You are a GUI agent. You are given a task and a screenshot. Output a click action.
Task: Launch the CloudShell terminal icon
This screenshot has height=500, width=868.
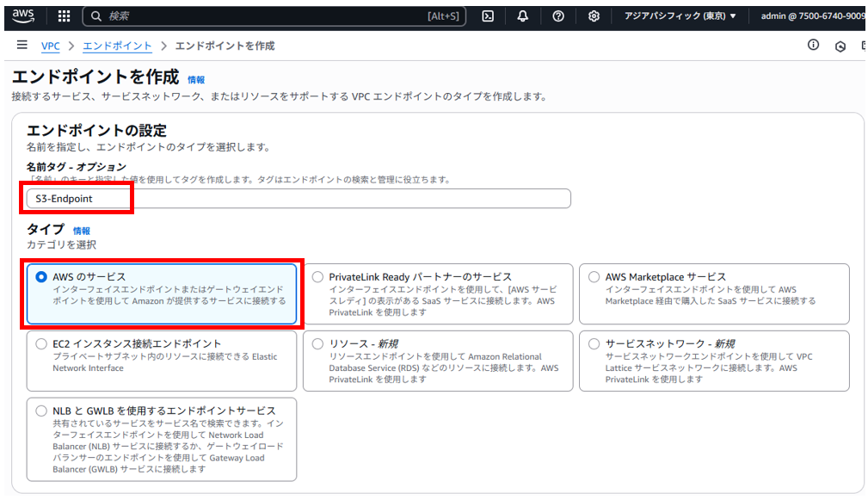coord(488,16)
